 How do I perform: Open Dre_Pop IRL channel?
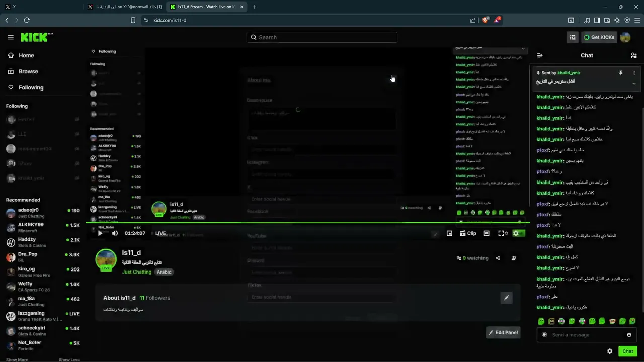pyautogui.click(x=43, y=257)
